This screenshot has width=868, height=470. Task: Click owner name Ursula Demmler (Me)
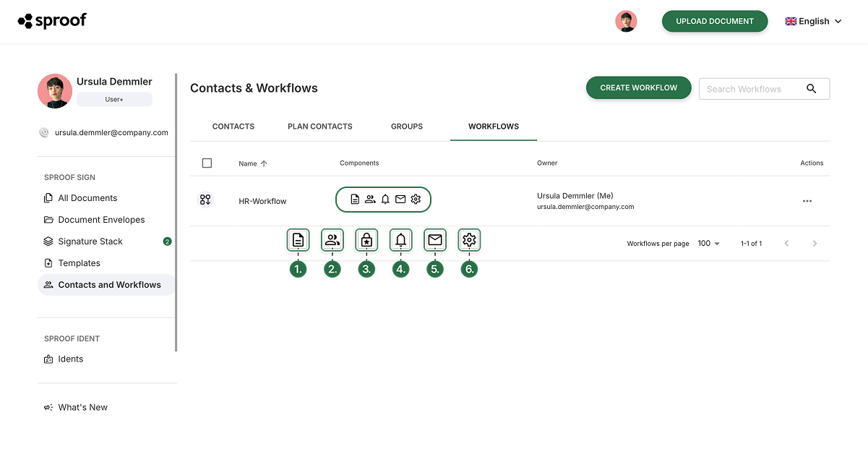click(x=575, y=196)
